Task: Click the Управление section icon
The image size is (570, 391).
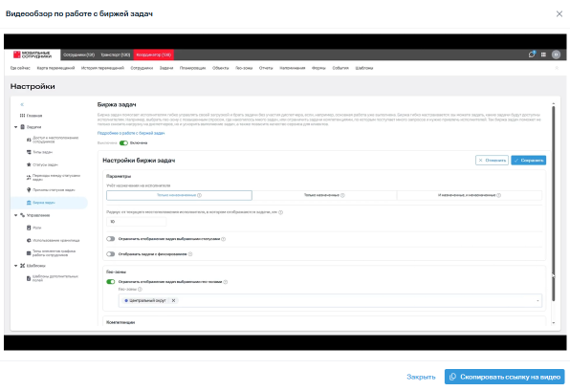Action: 23,215
